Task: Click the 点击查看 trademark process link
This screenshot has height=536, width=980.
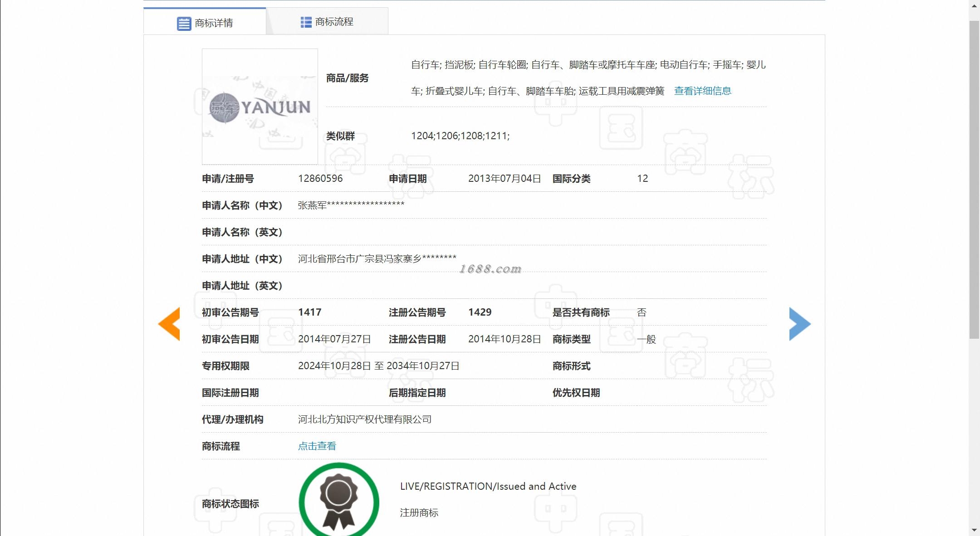Action: click(317, 446)
